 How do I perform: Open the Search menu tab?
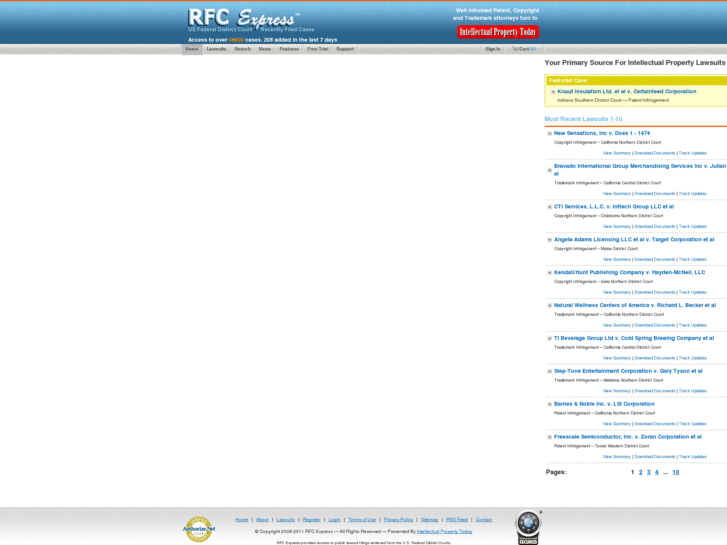[x=242, y=49]
